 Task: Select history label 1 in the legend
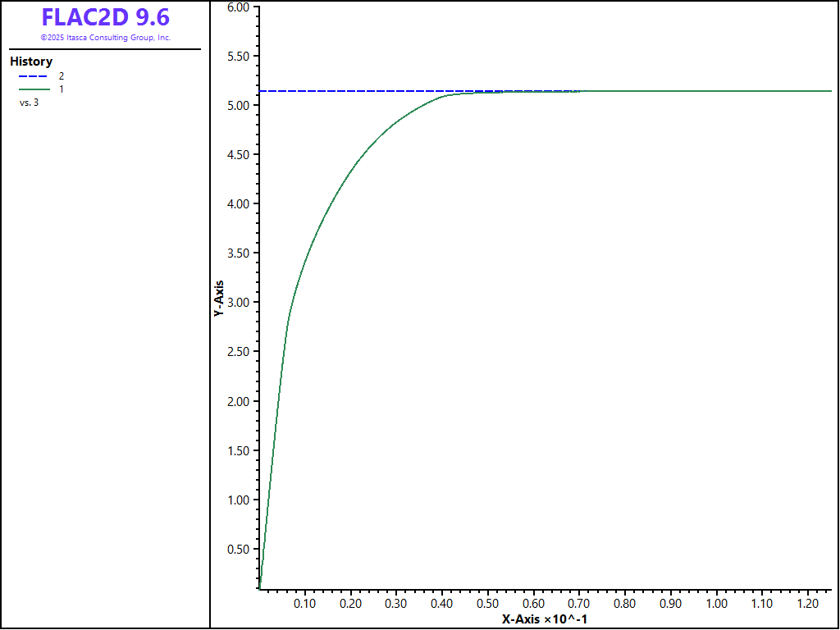click(x=62, y=89)
